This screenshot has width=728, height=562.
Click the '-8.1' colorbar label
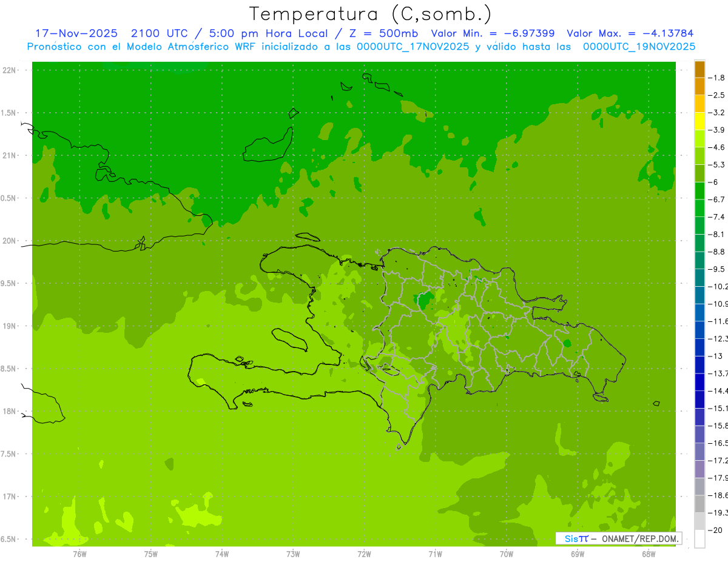[x=716, y=234]
